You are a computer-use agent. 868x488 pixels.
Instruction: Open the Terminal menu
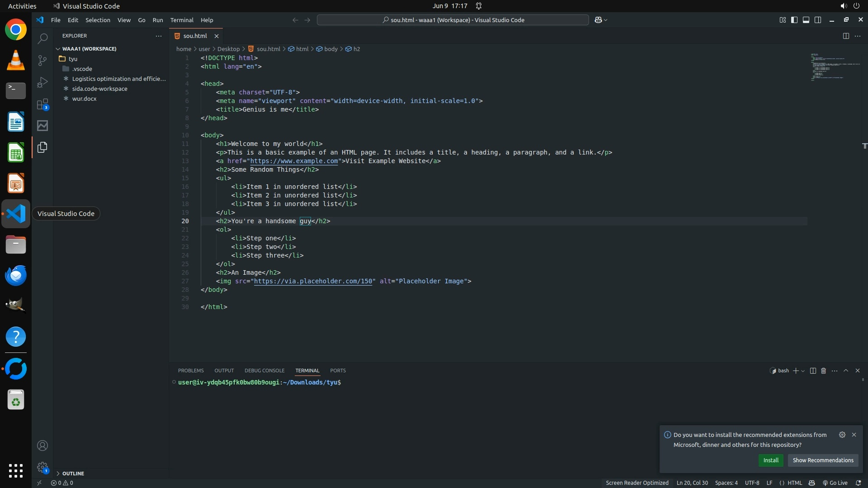(182, 20)
